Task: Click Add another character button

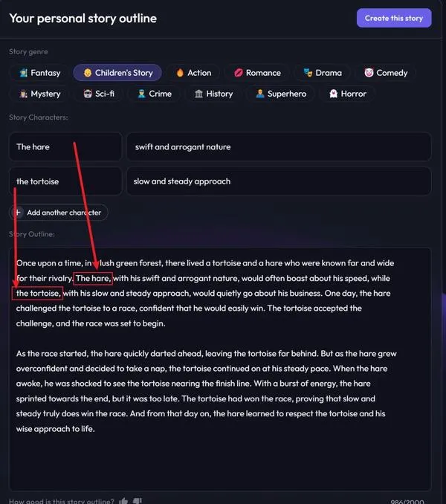Action: 59,213
